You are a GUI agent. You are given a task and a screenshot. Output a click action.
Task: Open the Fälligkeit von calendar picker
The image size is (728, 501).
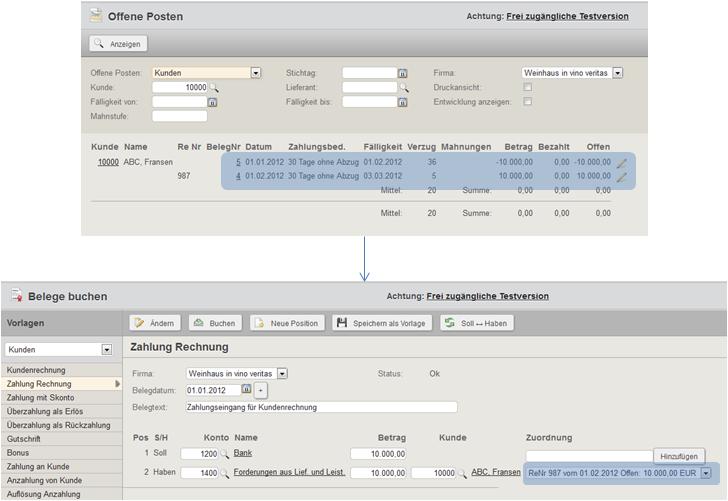pyautogui.click(x=212, y=102)
